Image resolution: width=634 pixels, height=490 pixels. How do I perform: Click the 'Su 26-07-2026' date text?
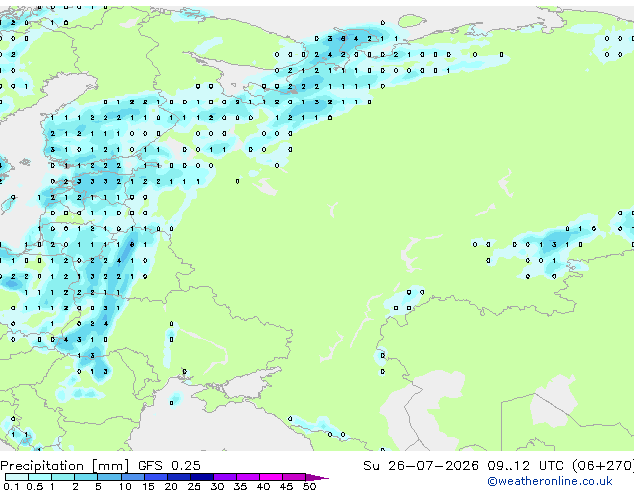pos(421,466)
